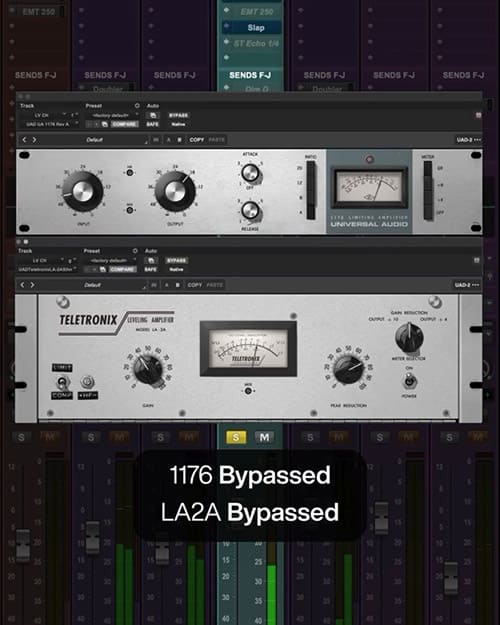
Task: Click second channel's volume fader from left
Action: [x=93, y=537]
